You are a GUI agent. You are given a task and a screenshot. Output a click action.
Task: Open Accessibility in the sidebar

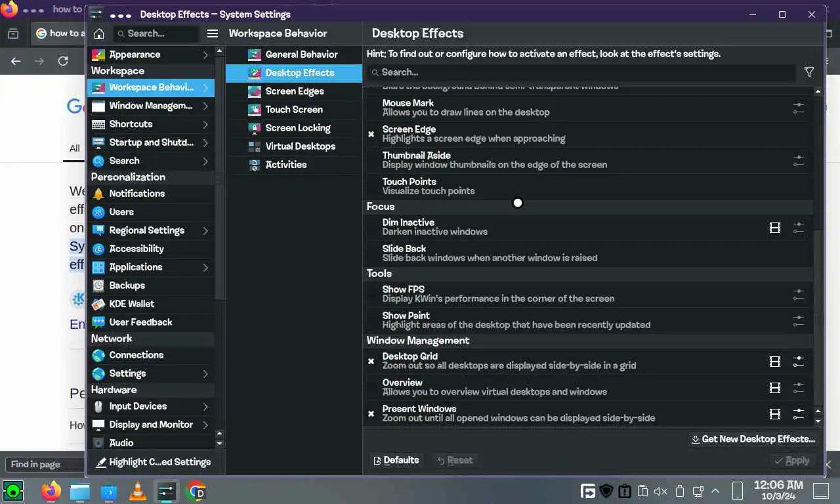[151, 249]
